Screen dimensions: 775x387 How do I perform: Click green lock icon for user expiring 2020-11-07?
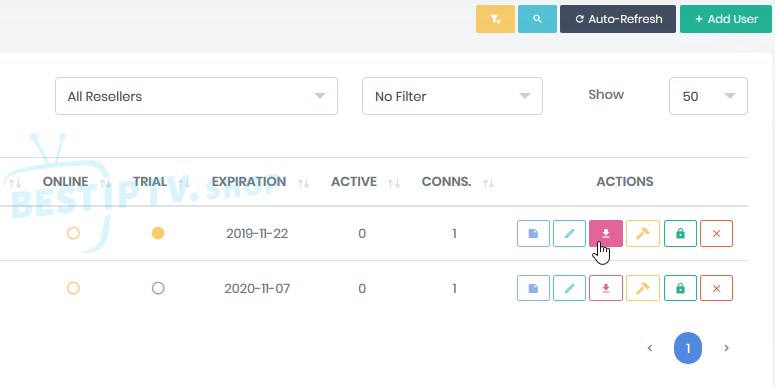680,288
